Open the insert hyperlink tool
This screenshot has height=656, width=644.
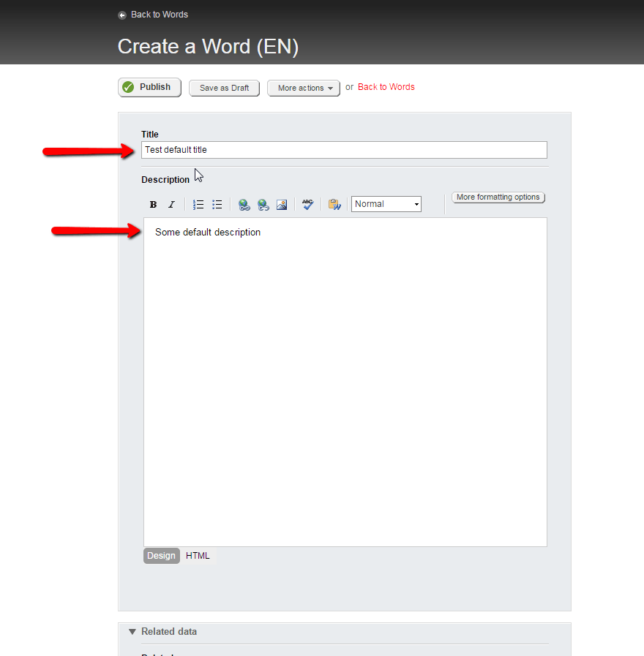click(x=244, y=205)
